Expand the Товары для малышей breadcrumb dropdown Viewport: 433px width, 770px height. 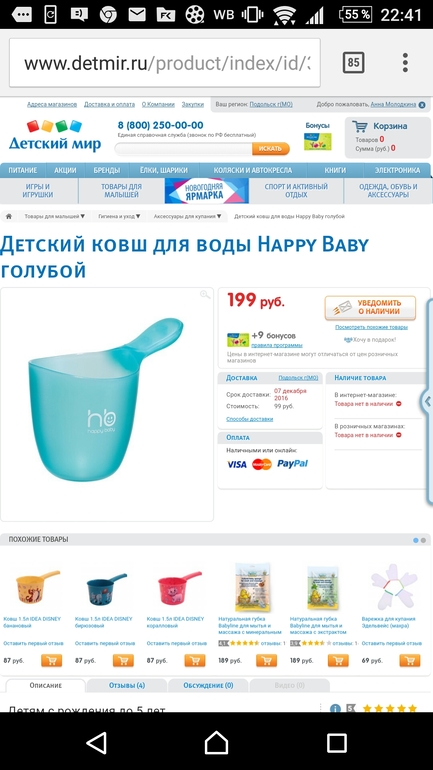click(x=54, y=216)
